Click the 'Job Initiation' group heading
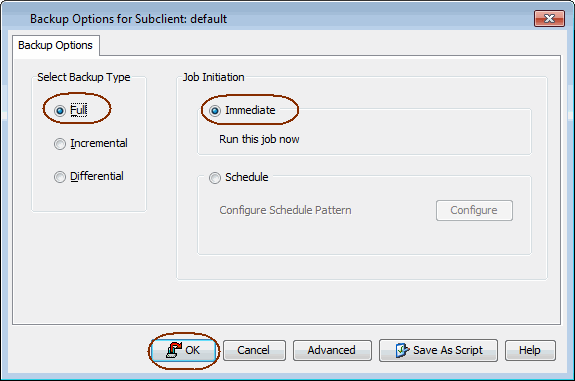This screenshot has height=381, width=575. pos(213,77)
